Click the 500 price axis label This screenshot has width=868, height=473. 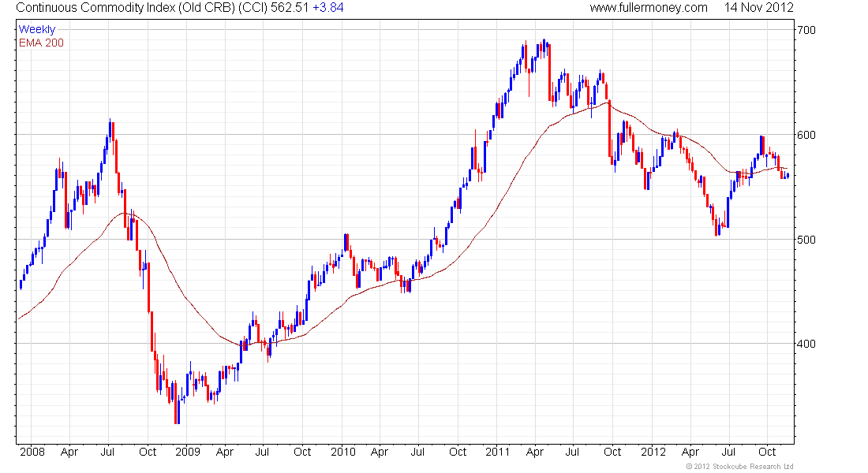806,240
